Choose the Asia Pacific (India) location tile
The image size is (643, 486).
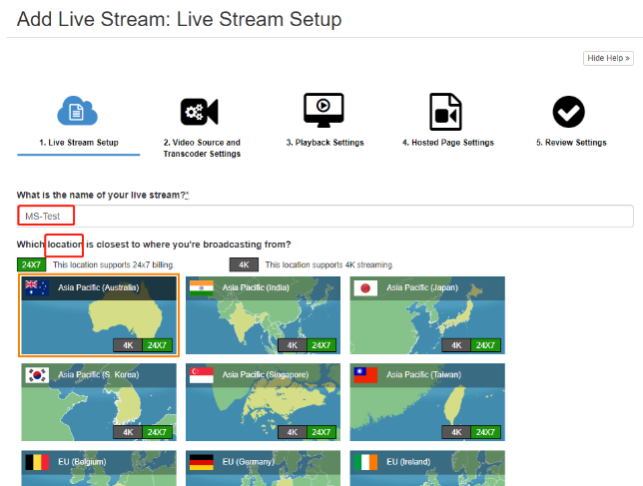(263, 315)
